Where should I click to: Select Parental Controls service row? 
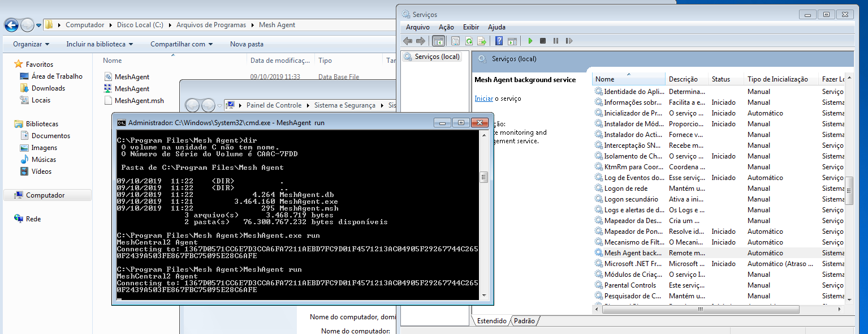click(x=719, y=285)
